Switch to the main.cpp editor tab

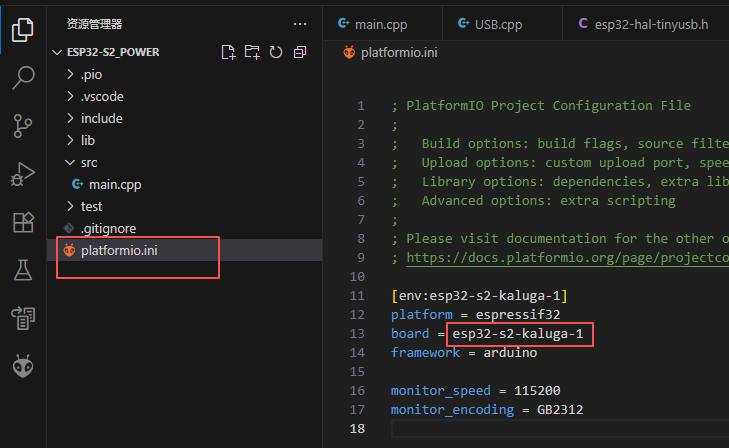coord(381,24)
